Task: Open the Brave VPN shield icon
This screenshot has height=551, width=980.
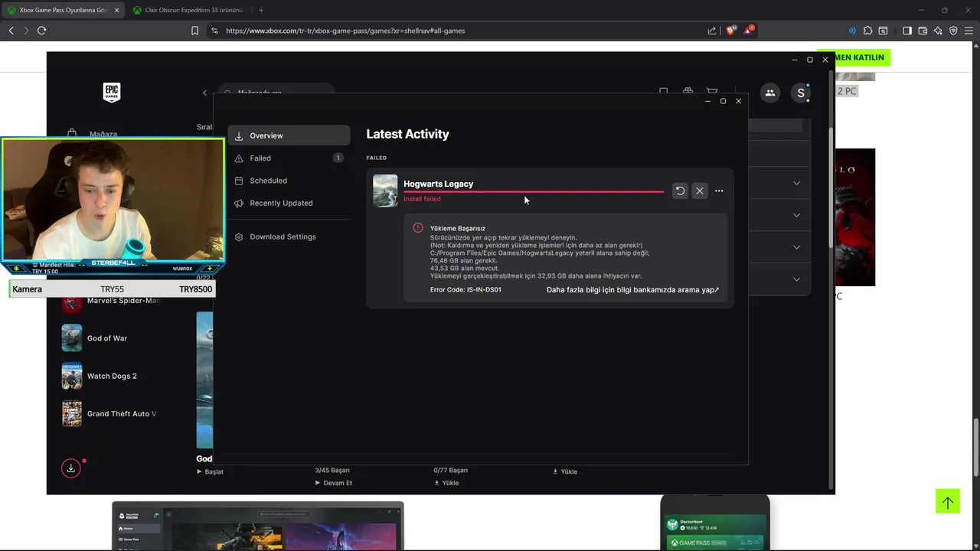Action: [x=953, y=31]
